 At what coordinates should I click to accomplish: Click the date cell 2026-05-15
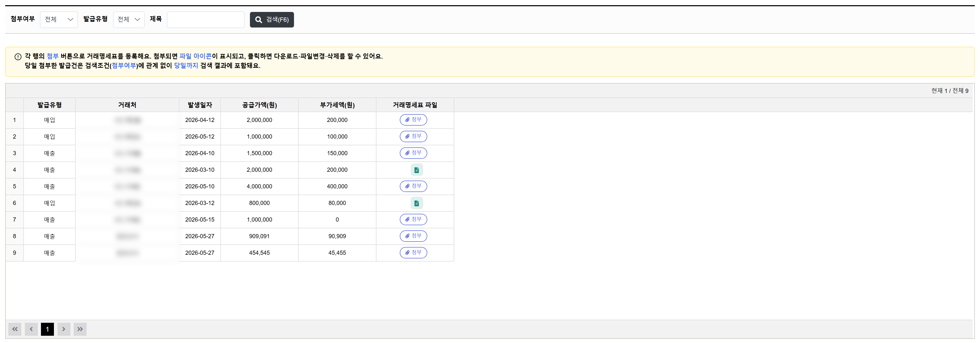click(x=200, y=219)
